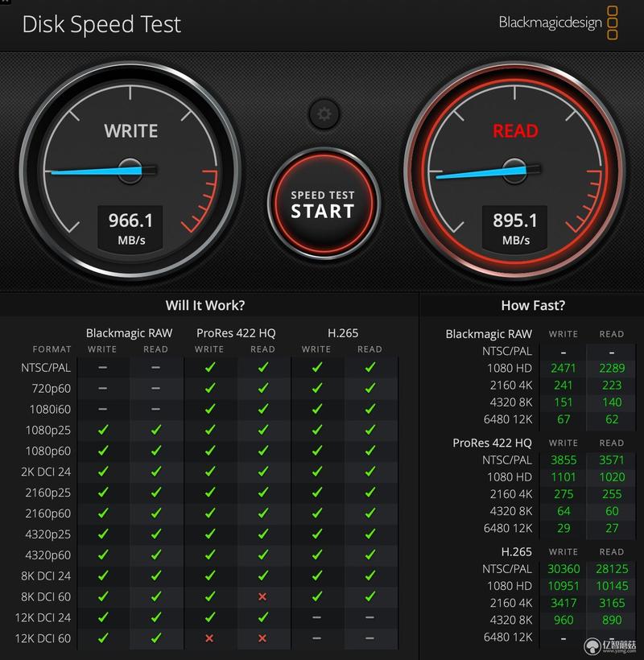Click the Blackmagicdesign logo

pyautogui.click(x=558, y=23)
